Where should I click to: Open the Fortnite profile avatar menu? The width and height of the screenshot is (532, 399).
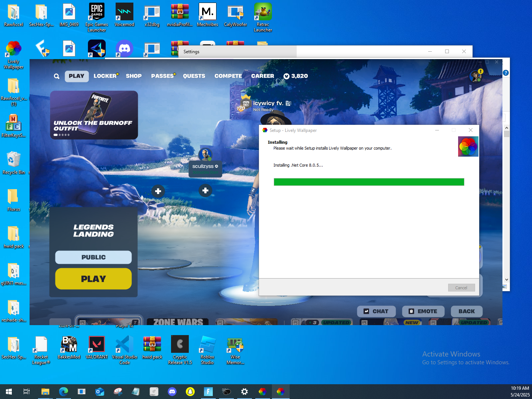[475, 76]
